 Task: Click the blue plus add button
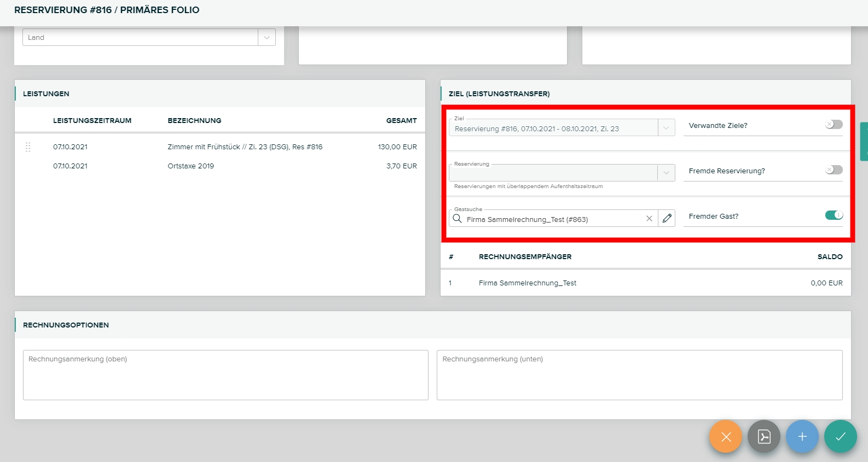(802, 437)
